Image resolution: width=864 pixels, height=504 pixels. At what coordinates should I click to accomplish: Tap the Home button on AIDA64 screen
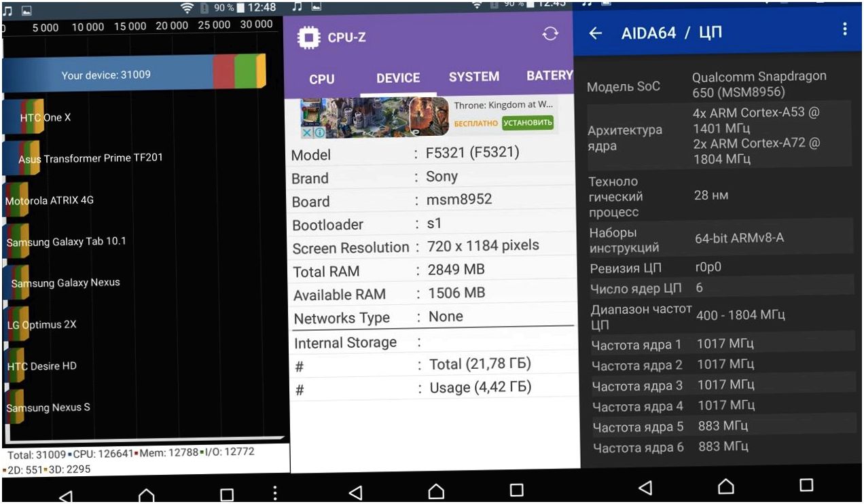726,486
